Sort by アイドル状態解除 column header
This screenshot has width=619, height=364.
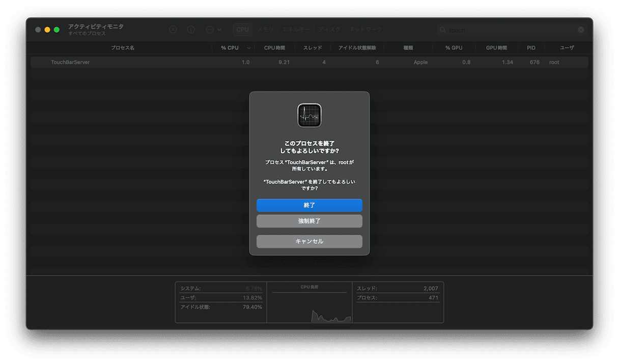(x=357, y=48)
